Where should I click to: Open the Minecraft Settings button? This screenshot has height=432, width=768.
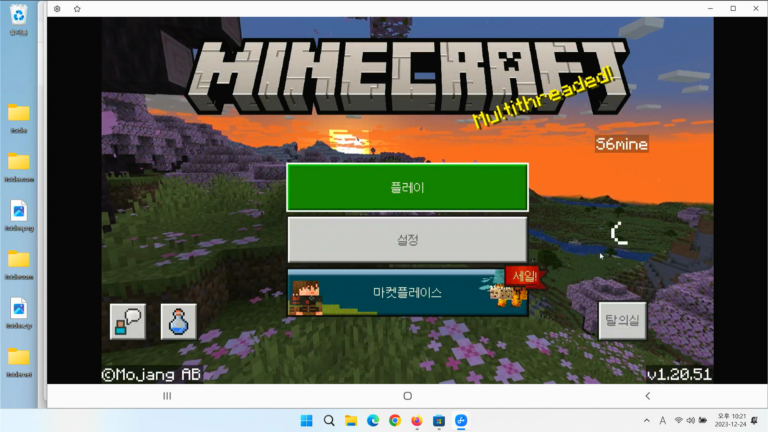(x=407, y=240)
